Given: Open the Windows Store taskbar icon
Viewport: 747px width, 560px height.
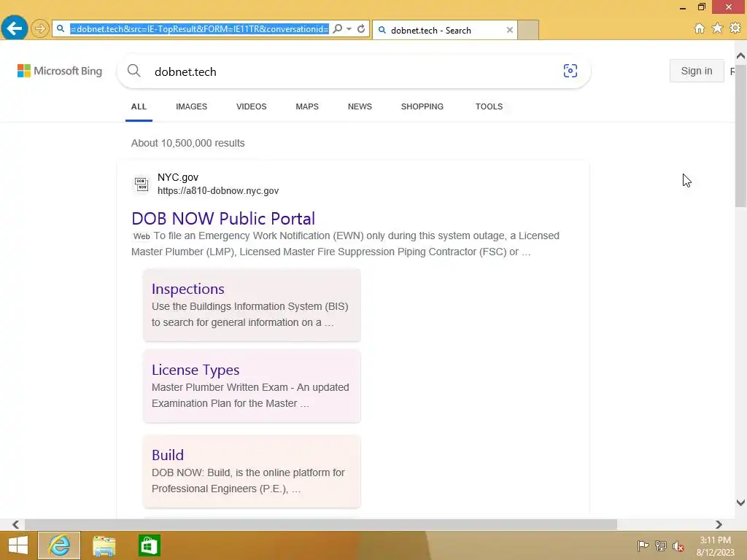Looking at the screenshot, I should tap(149, 545).
